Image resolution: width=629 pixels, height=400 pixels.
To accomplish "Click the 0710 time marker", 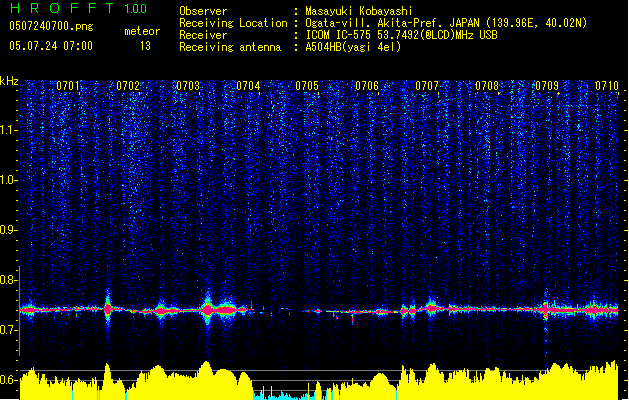I will click(x=607, y=86).
